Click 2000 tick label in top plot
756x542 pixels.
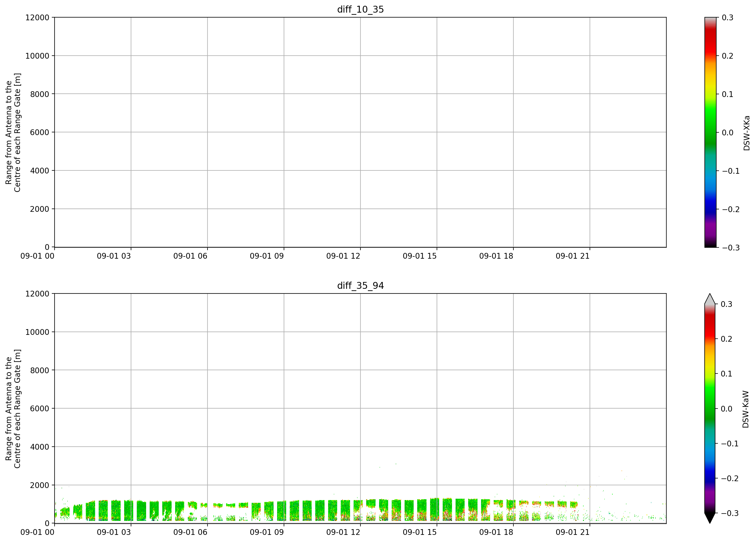[x=40, y=209]
